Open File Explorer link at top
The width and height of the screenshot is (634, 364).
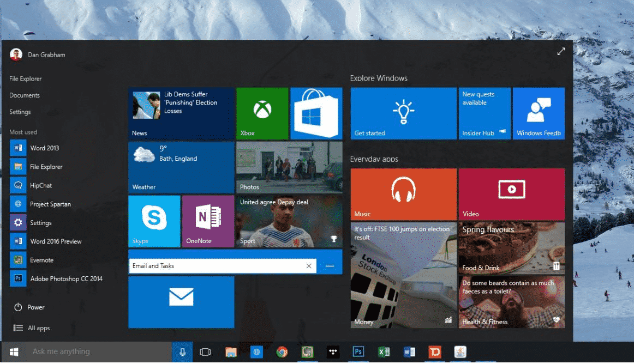26,79
